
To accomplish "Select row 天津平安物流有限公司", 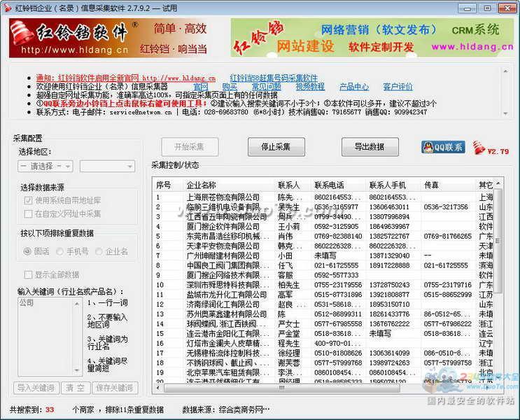I will pyautogui.click(x=323, y=246).
